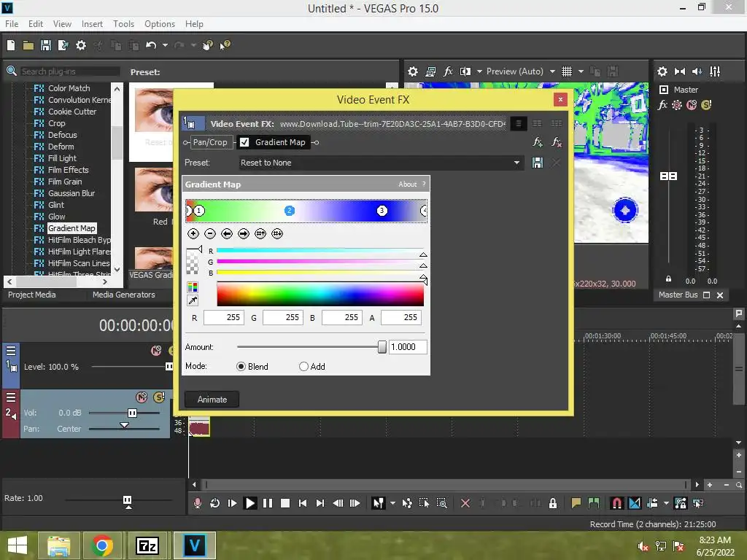This screenshot has height=560, width=747.
Task: Click the Undo arrow in toolbar
Action: (x=151, y=45)
